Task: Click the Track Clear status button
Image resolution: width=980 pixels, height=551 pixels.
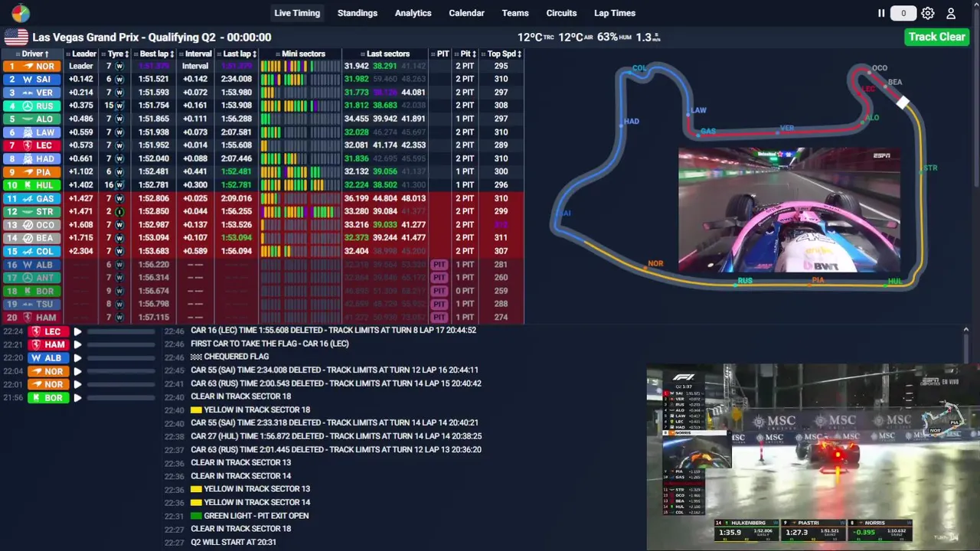Action: pos(936,37)
